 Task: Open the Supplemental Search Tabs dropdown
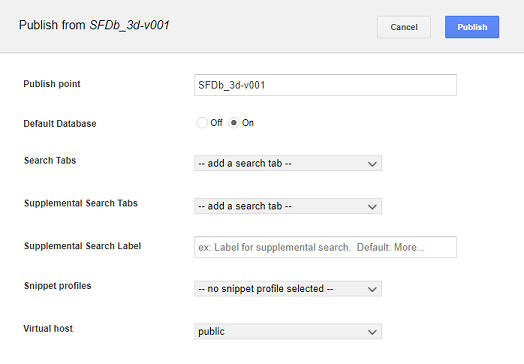(288, 206)
